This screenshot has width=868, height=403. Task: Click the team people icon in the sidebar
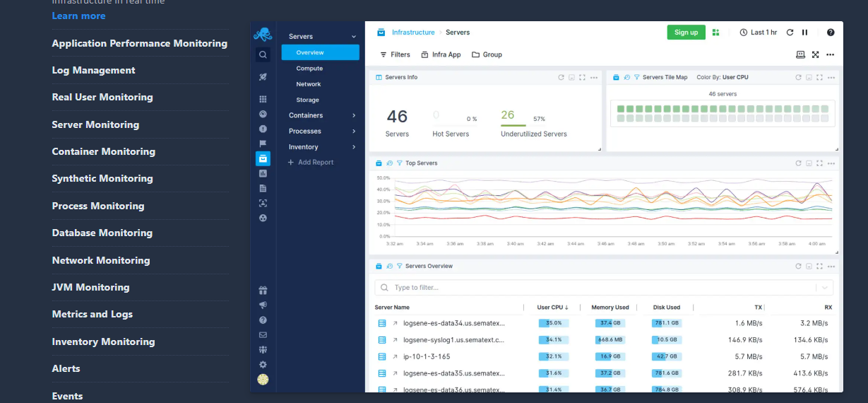[x=263, y=349]
